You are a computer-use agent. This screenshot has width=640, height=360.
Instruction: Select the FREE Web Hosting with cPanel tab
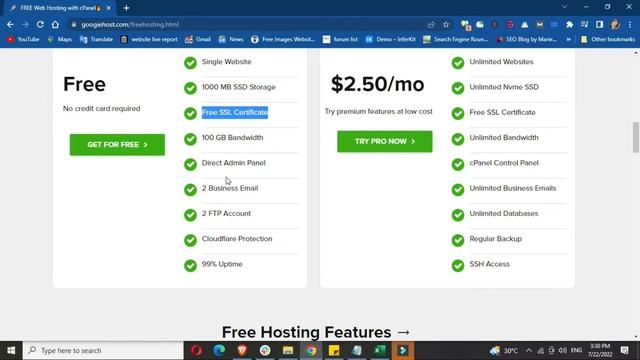coord(60,8)
